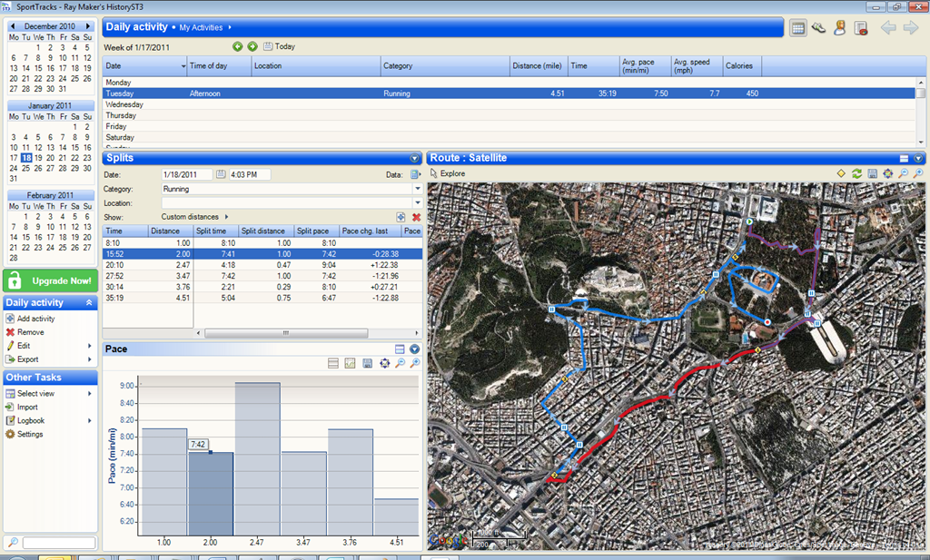Zoom in on the Pace chart
This screenshot has height=560, width=930.
tap(415, 363)
